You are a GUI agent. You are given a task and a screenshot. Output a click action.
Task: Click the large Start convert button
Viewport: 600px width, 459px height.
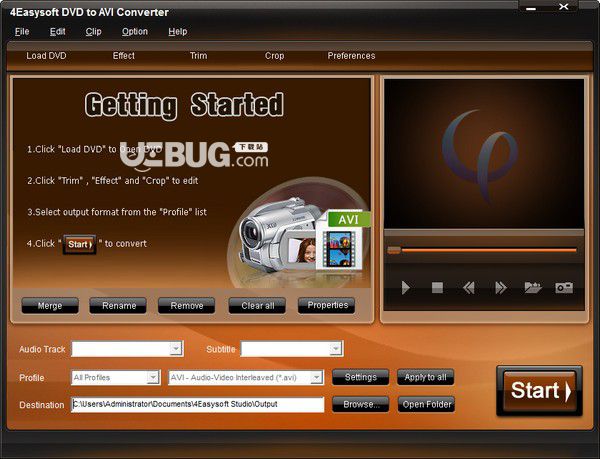[x=540, y=391]
